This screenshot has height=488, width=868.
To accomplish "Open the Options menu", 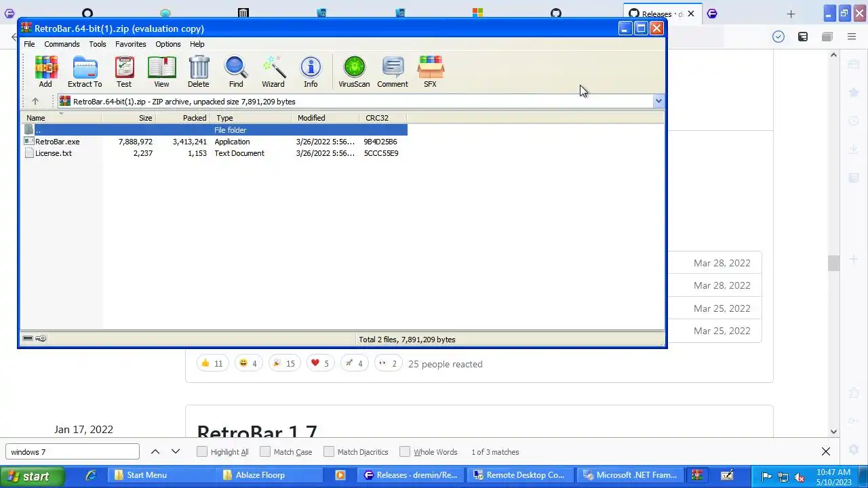I will (168, 44).
